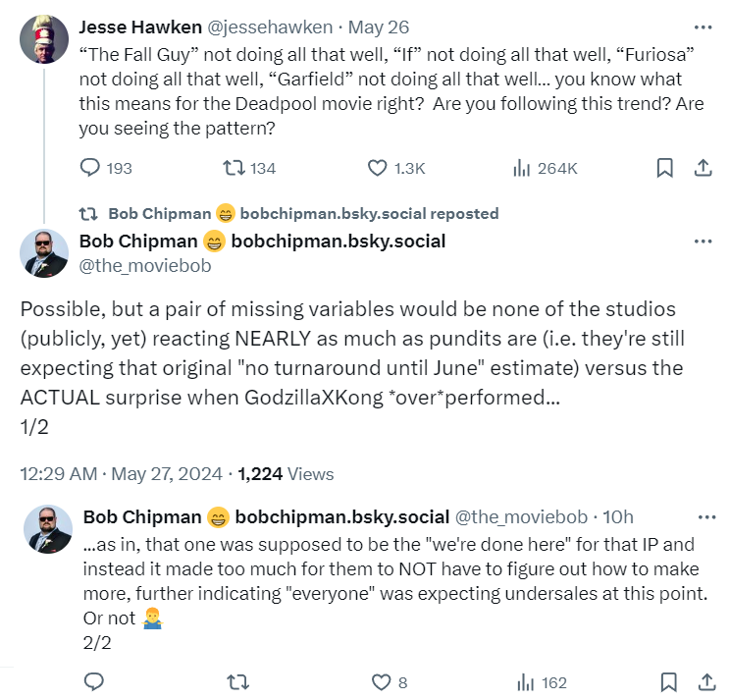Image resolution: width=730 pixels, height=700 pixels.
Task: Open more options on Bob Chipman's main tweet
Action: [703, 242]
